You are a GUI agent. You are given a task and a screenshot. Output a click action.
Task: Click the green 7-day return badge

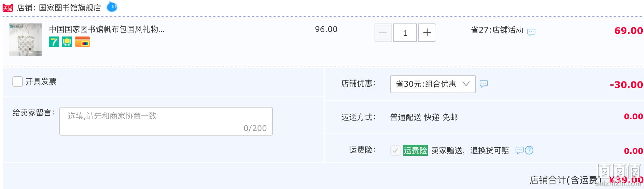pyautogui.click(x=54, y=42)
